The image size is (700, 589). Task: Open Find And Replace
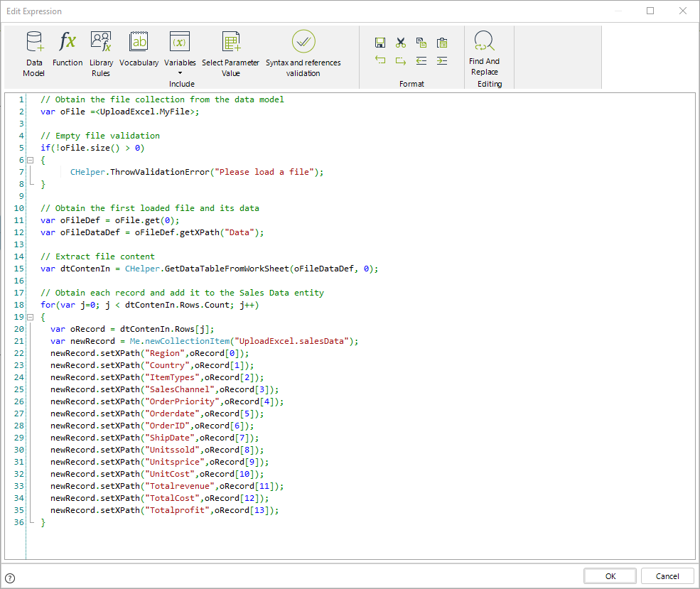(x=485, y=53)
